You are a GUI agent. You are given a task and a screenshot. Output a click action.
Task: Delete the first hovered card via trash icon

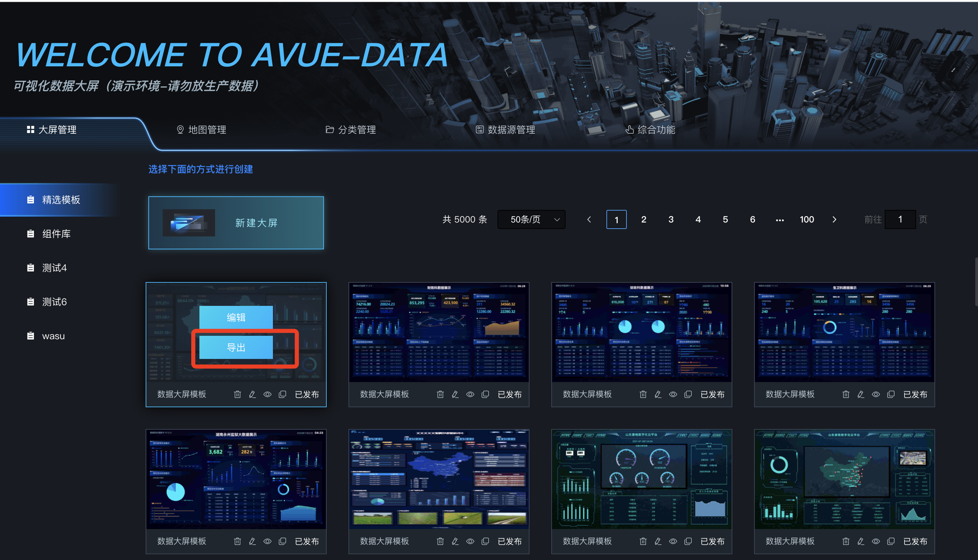(238, 394)
